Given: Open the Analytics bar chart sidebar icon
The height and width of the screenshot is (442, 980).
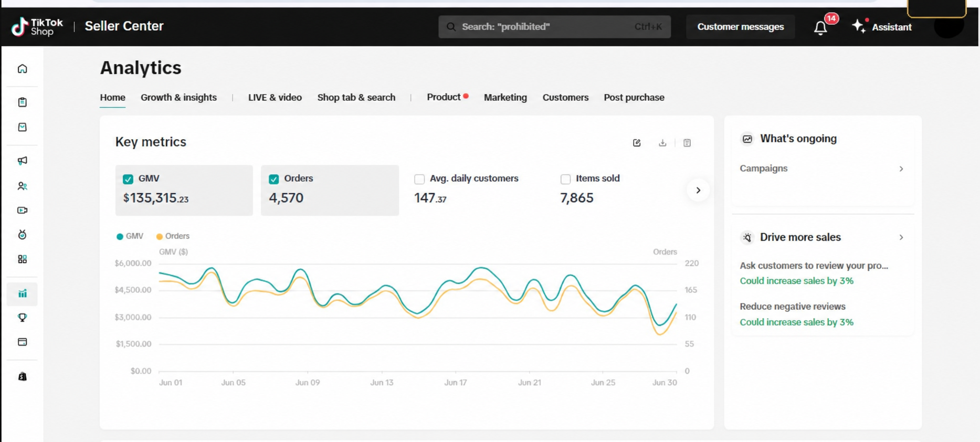Looking at the screenshot, I should coord(22,293).
